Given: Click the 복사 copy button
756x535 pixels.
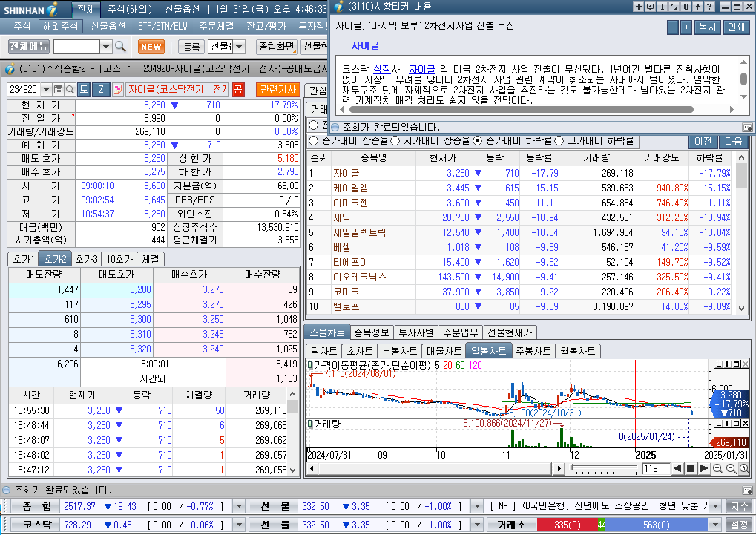Looking at the screenshot, I should point(707,27).
